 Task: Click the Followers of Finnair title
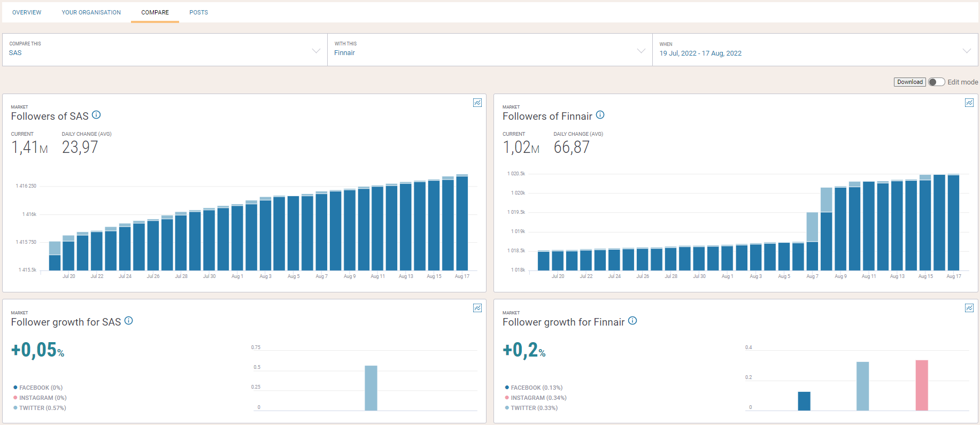click(x=547, y=116)
